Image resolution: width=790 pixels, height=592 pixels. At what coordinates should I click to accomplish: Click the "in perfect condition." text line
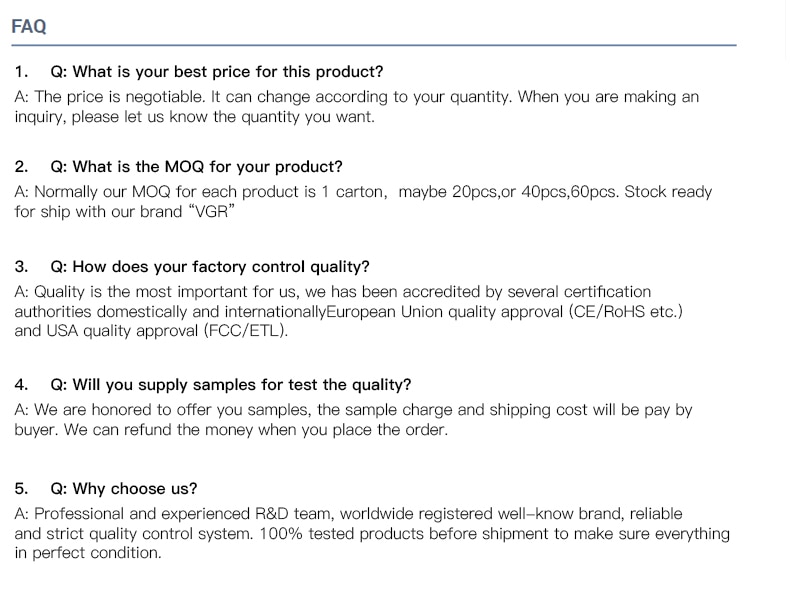click(87, 553)
